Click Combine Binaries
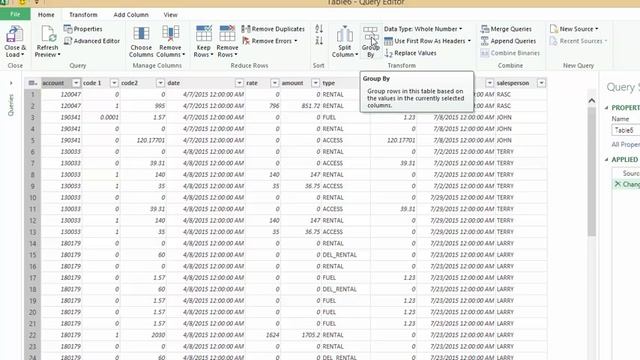Viewport: 640px width, 360px height. tap(510, 53)
